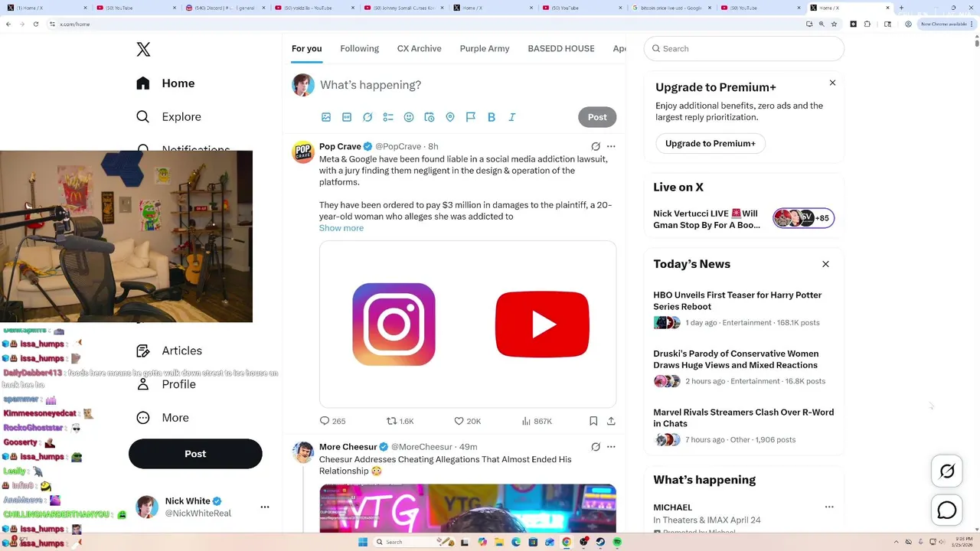
Task: Click the X logo in the sidebar
Action: coord(143,50)
